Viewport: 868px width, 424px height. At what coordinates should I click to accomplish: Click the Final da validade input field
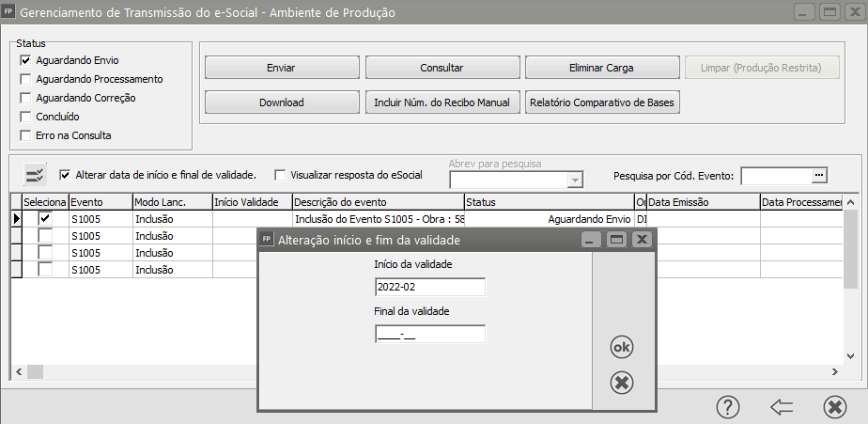tap(429, 334)
